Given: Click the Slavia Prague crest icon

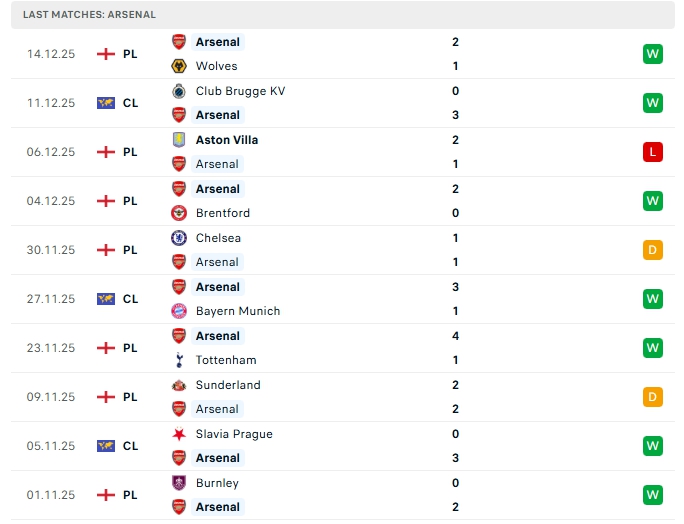Looking at the screenshot, I should [x=179, y=434].
